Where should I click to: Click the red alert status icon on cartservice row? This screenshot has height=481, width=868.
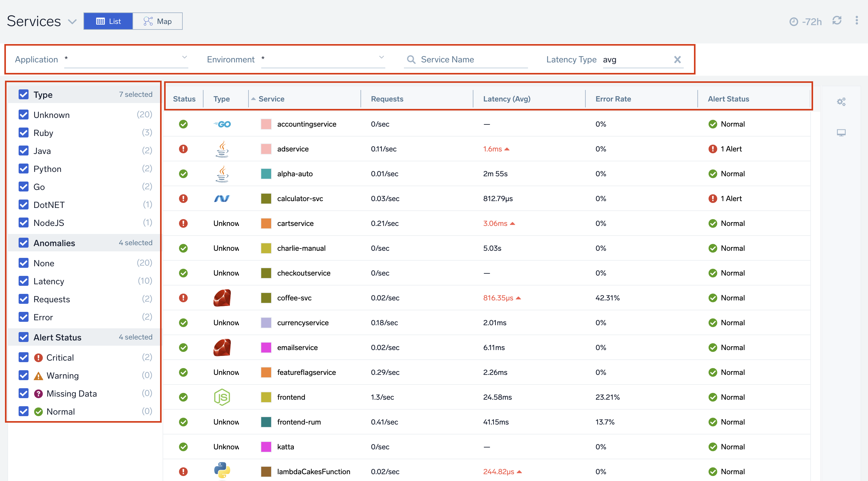click(x=183, y=223)
